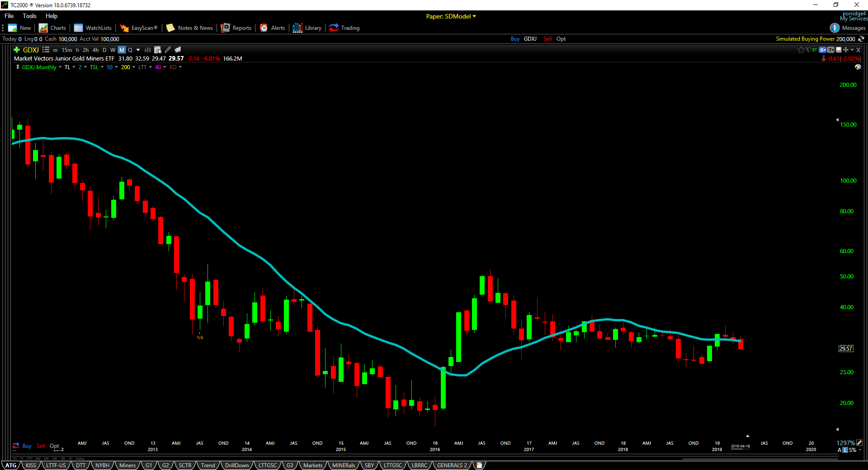Click the Buy link at chart bottom
This screenshot has height=470, width=868.
27,446
